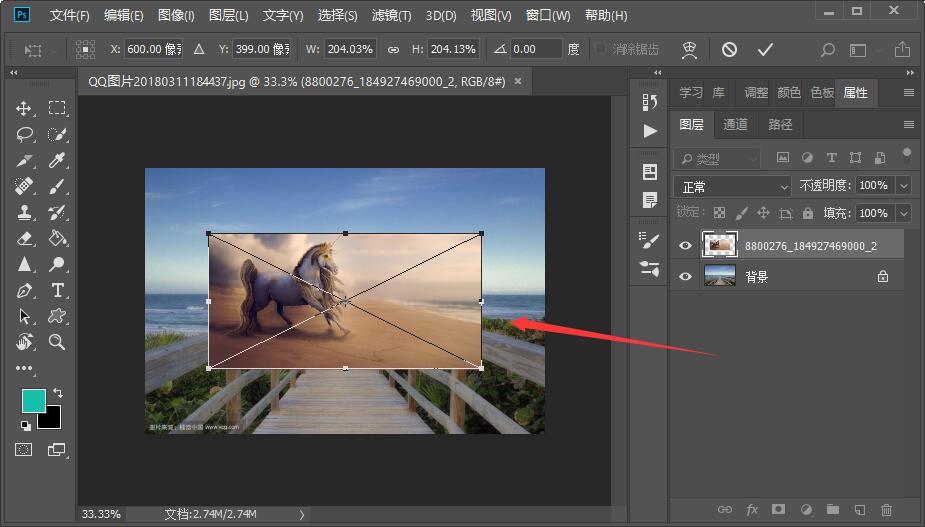The height and width of the screenshot is (527, 925).
Task: Click the share icon in options bar
Action: point(902,49)
